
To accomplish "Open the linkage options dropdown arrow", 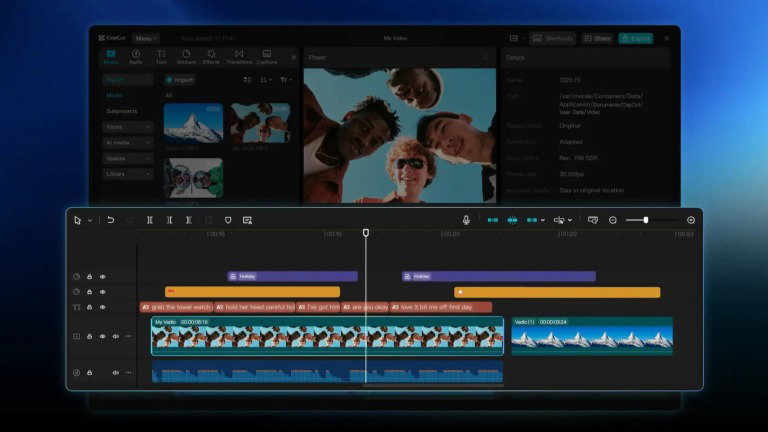I will click(543, 220).
